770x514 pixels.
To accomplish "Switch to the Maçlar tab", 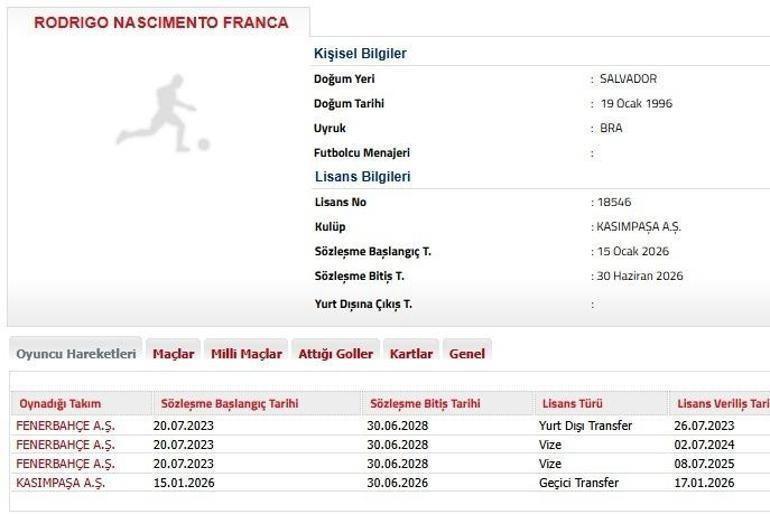I will 173,354.
